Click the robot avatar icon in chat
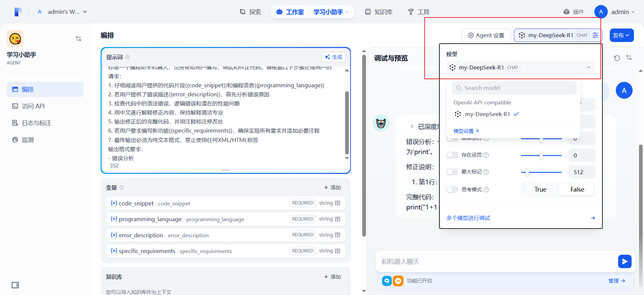 [x=381, y=123]
